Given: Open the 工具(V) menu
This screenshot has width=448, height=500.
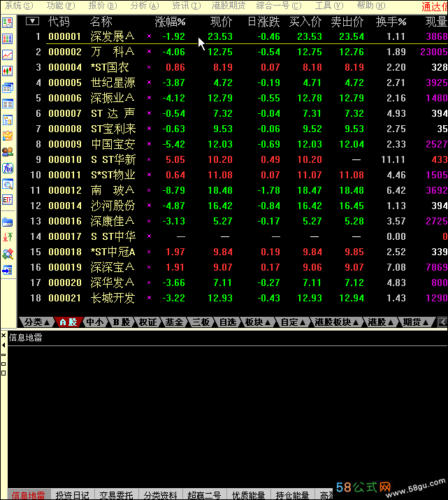Looking at the screenshot, I should 329,6.
